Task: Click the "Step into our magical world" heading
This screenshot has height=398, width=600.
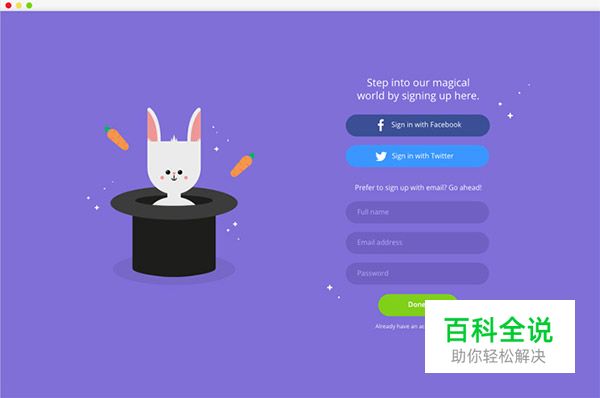Action: (x=418, y=89)
